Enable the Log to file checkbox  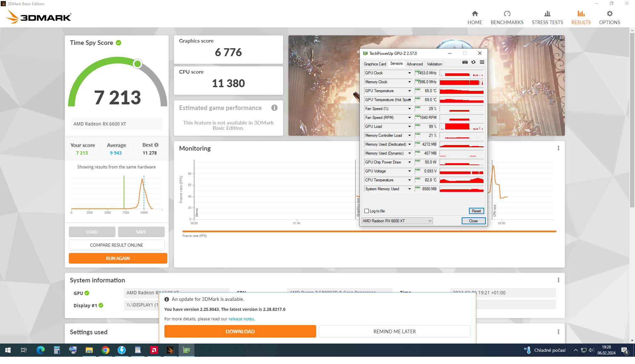point(366,211)
